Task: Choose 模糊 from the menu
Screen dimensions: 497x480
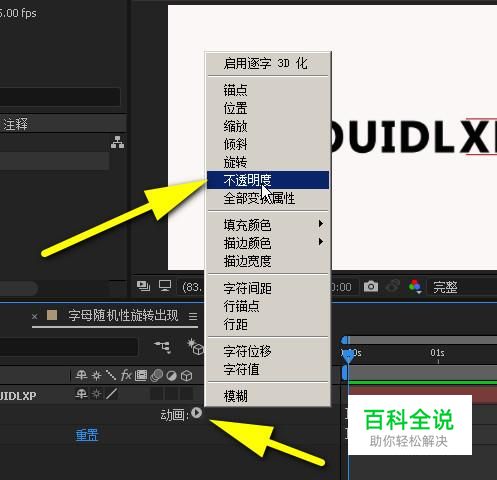Action: pos(268,396)
